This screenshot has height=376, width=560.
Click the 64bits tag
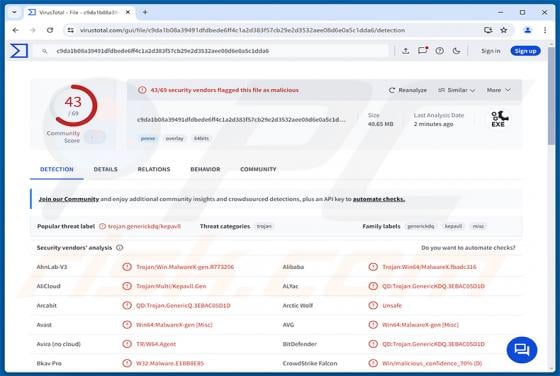[x=201, y=139]
